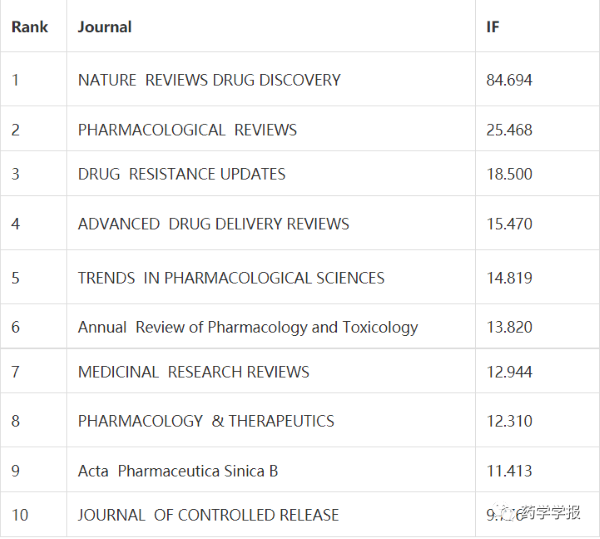Click Annual Review of Pharmacology and Toxicology
The image size is (600, 539).
click(x=248, y=327)
